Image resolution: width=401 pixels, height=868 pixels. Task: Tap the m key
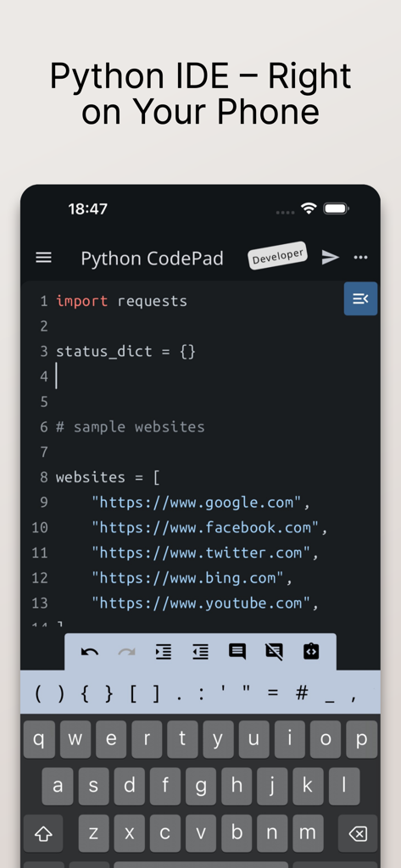pyautogui.click(x=308, y=833)
